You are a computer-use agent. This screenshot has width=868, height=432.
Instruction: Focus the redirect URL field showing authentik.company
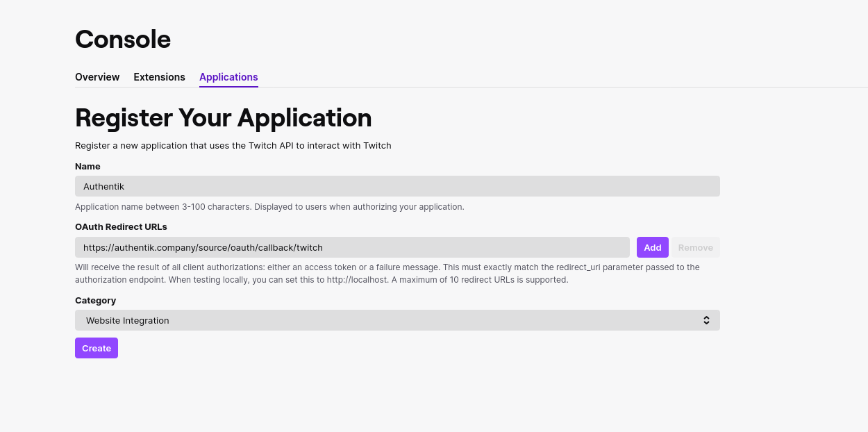(352, 247)
